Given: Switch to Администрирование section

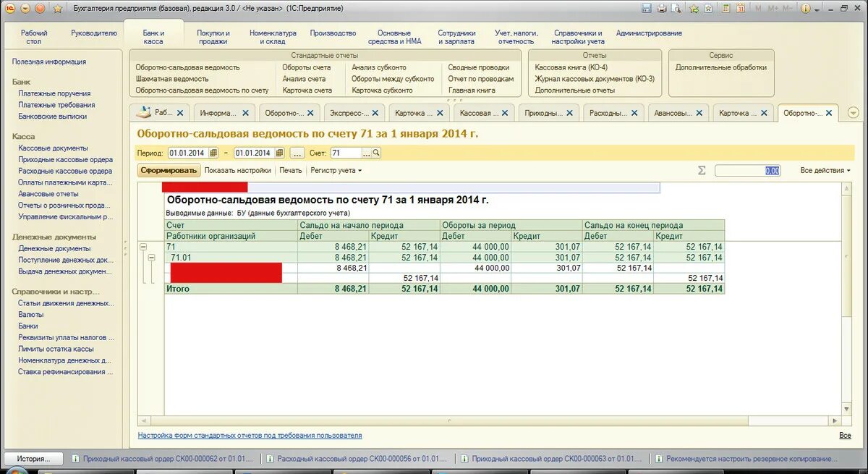Looking at the screenshot, I should [649, 33].
